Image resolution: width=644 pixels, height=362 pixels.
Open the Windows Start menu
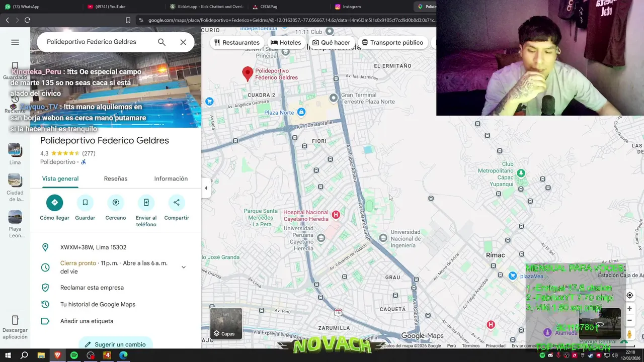point(8,355)
